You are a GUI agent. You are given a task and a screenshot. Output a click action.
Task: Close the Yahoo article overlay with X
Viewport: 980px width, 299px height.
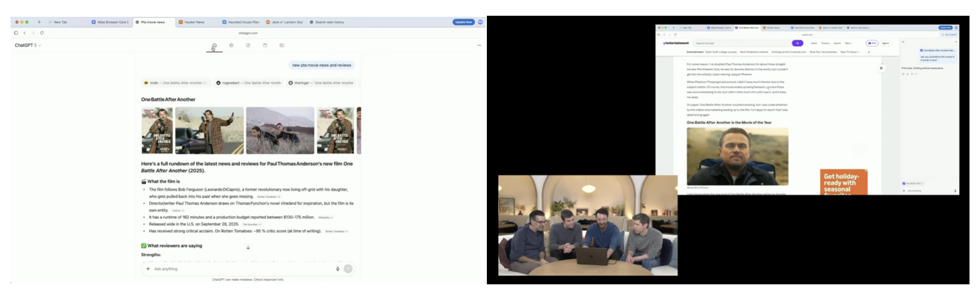point(881,68)
